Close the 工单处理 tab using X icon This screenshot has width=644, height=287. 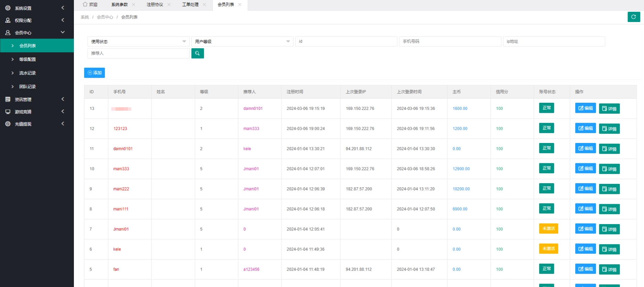204,4
